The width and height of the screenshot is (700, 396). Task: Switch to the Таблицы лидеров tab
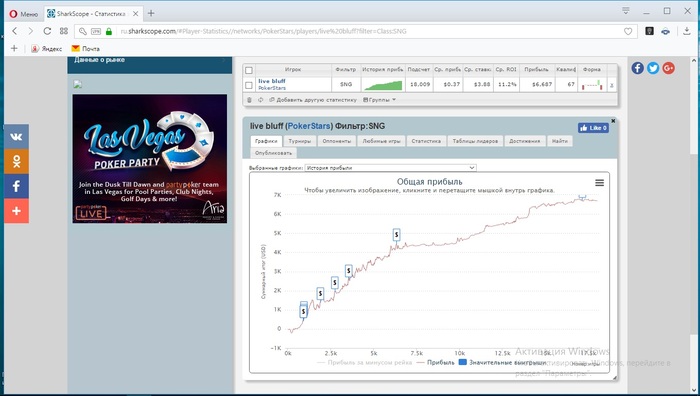pos(475,141)
